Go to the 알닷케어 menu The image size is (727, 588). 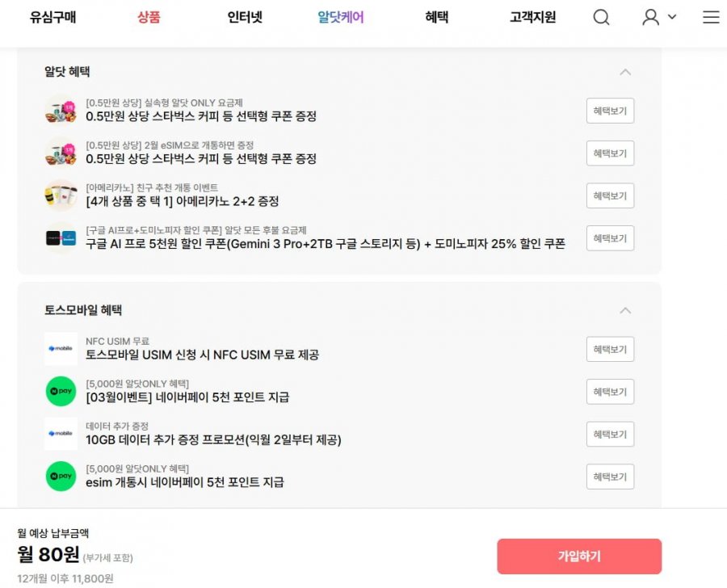point(341,17)
